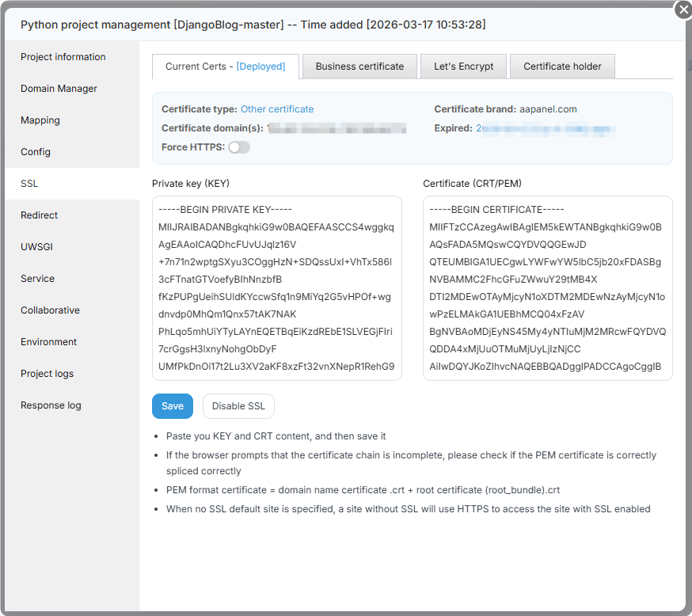Open the Certificate holder tab
This screenshot has width=692, height=616.
[562, 67]
